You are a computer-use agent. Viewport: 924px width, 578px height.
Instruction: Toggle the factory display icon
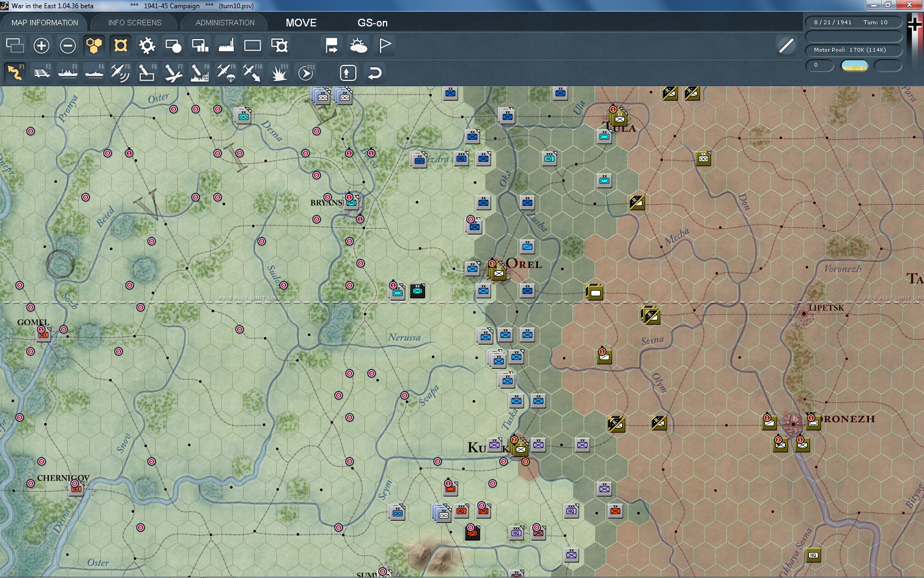pyautogui.click(x=226, y=45)
